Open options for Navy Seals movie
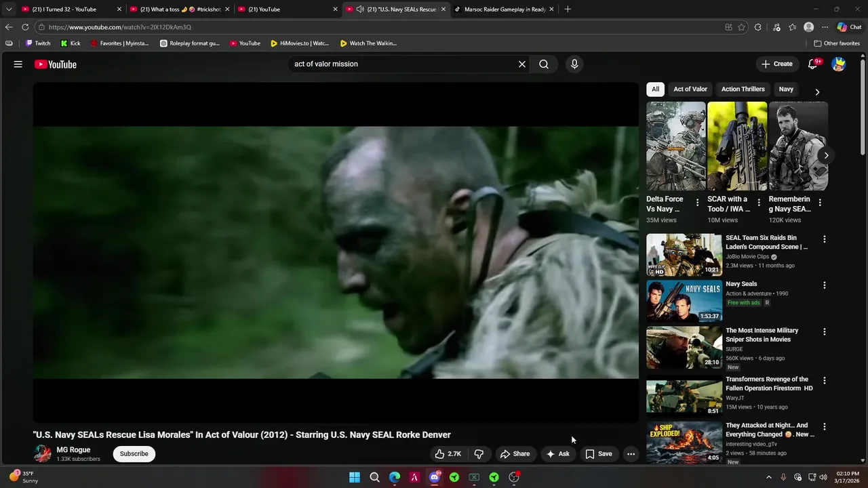Screen dimensions: 868x488 [825, 285]
